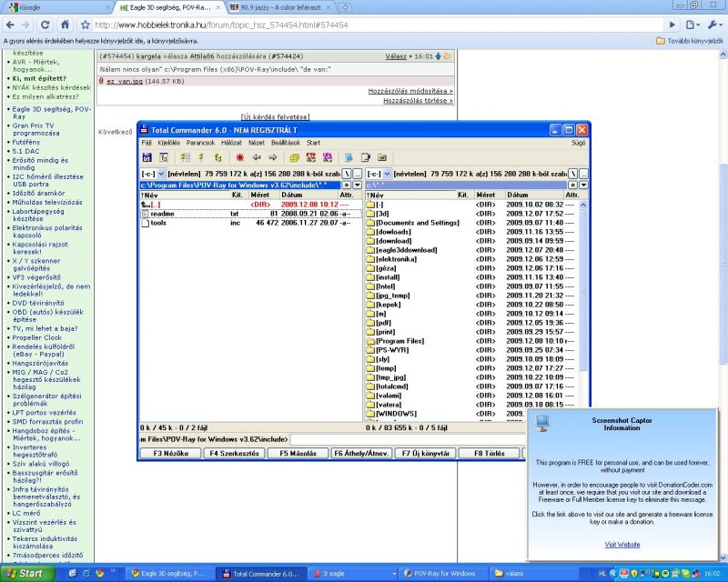This screenshot has width=728, height=582.
Task: Open left panel directory history arrow
Action: pyautogui.click(x=357, y=185)
